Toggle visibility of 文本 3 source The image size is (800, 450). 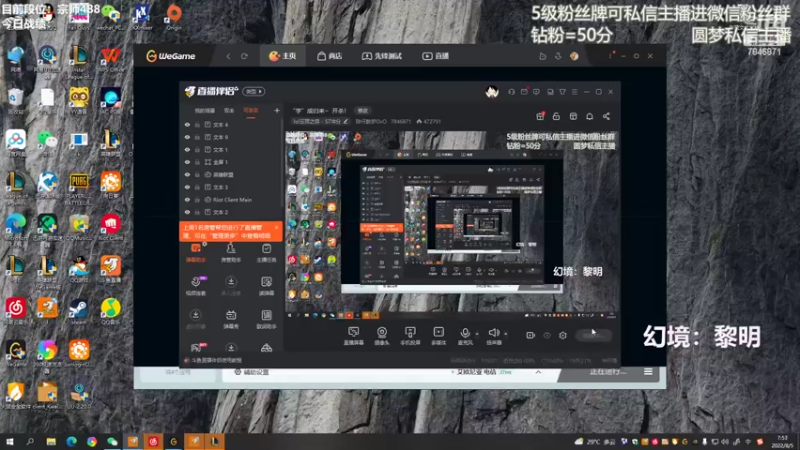[187, 187]
